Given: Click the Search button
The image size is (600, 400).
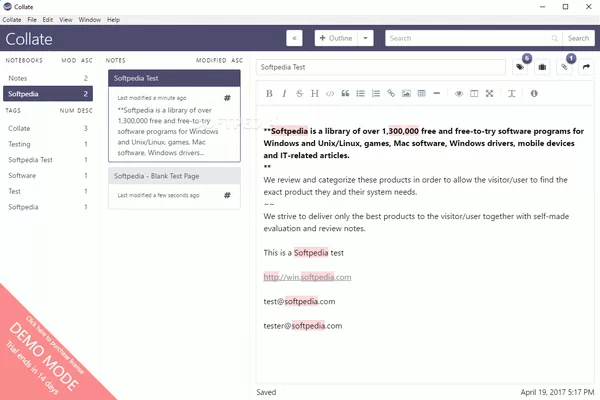Looking at the screenshot, I should click(x=578, y=38).
